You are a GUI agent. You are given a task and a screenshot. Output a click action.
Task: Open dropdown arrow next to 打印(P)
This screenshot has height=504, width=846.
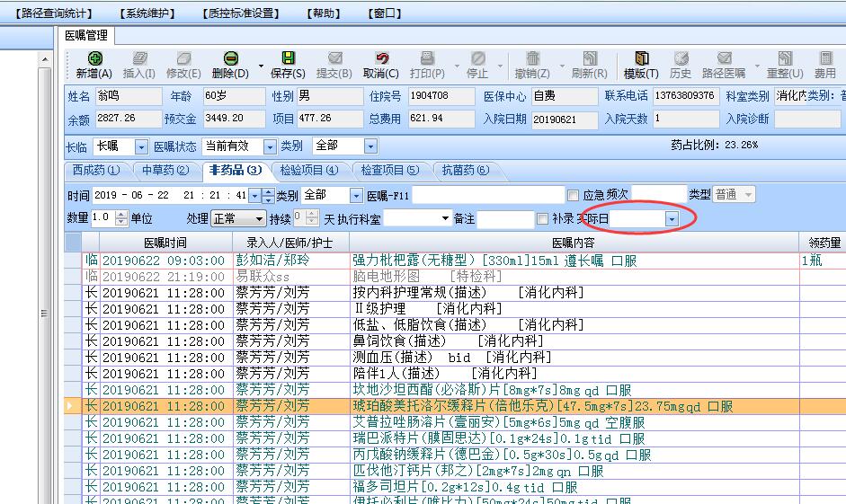point(457,66)
